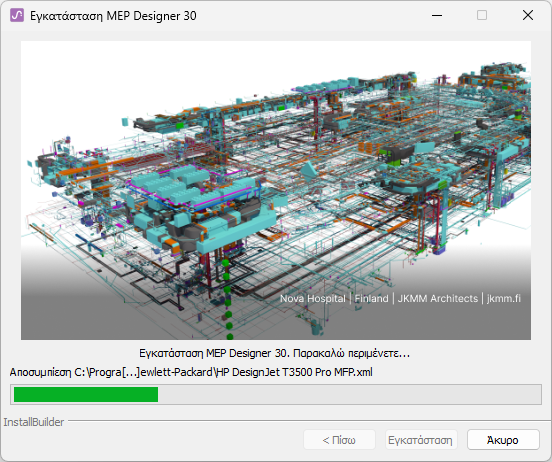This screenshot has width=552, height=462.
Task: Click the disabled maximize window button
Action: point(482,15)
